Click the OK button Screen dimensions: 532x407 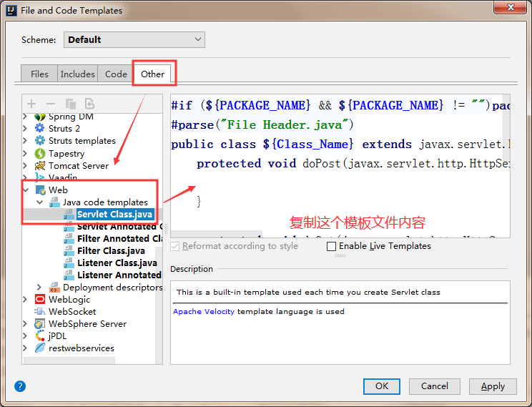(x=382, y=386)
